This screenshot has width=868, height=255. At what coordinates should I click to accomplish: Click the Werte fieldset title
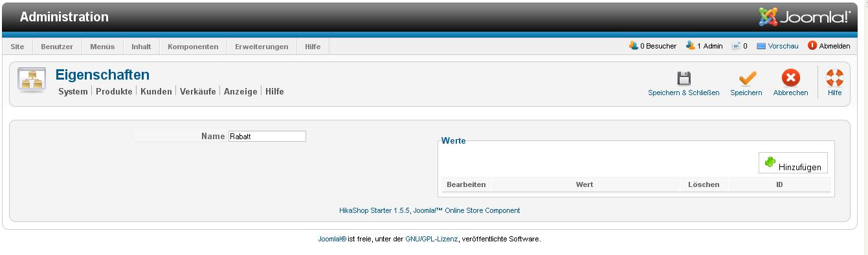click(453, 140)
